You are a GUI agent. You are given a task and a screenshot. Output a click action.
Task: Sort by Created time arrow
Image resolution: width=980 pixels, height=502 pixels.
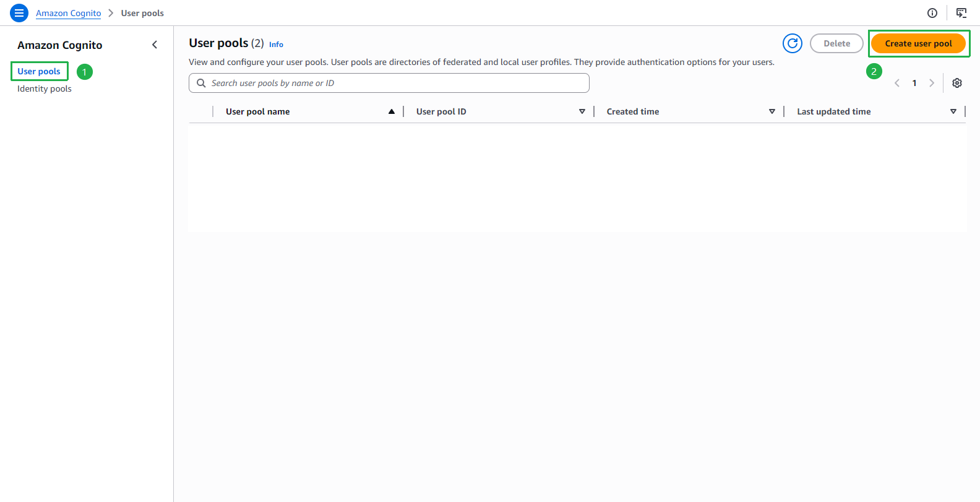coord(772,111)
